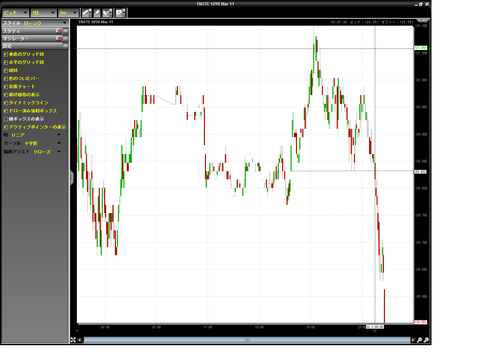Image resolution: width=480 pixels, height=360 pixels.
Task: Close the chart window
Action: pos(427,4)
